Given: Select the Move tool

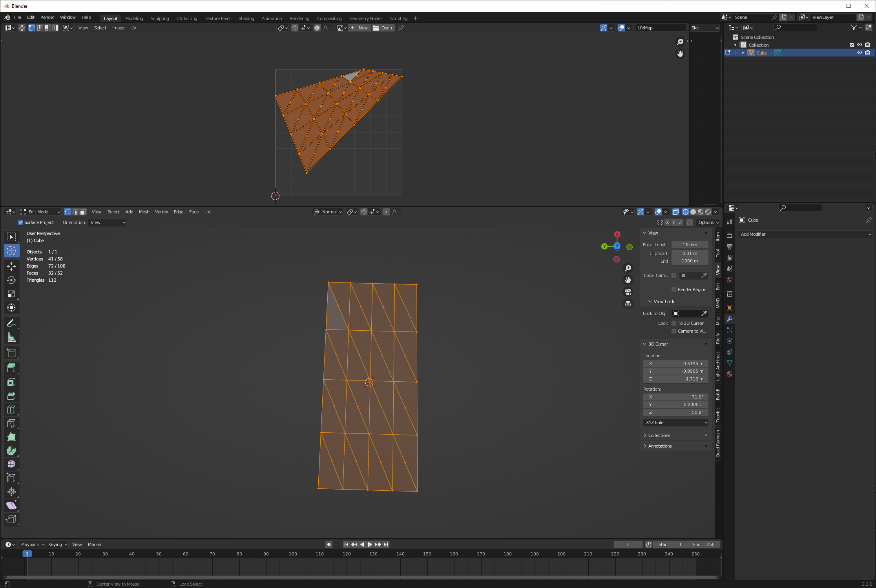Looking at the screenshot, I should click(11, 266).
